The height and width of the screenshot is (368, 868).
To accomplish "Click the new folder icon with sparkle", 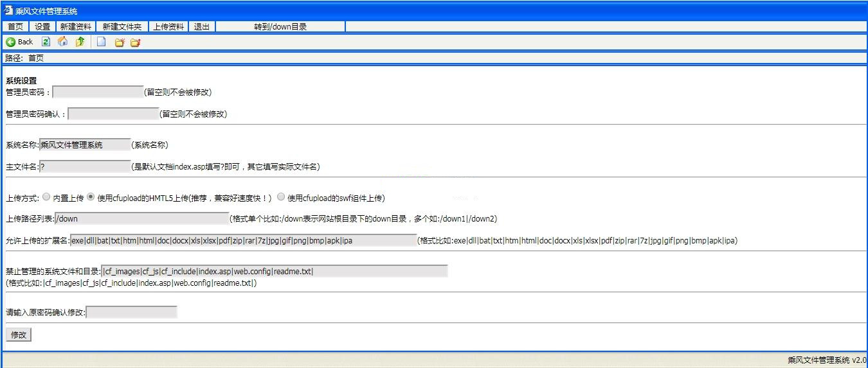I will 119,42.
